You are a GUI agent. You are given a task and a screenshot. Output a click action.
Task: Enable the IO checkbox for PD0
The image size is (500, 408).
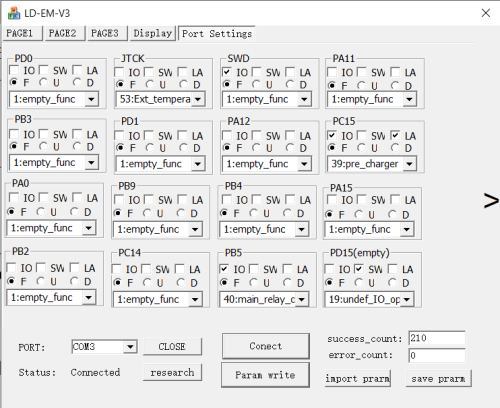pyautogui.click(x=14, y=70)
